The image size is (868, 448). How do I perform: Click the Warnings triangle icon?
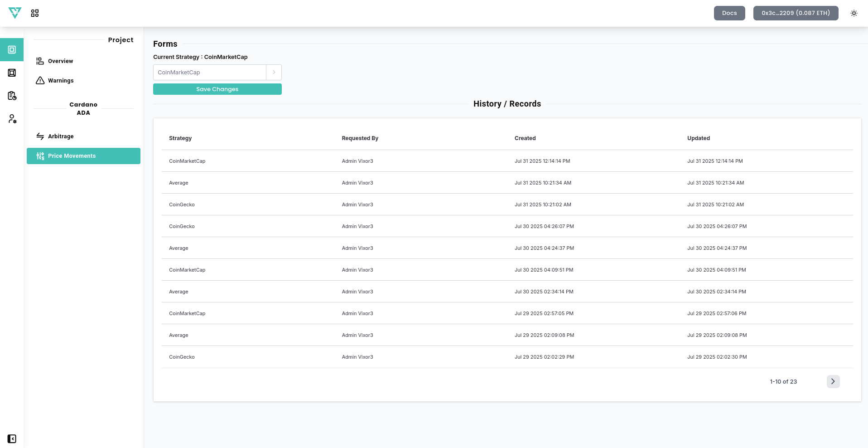[40, 81]
